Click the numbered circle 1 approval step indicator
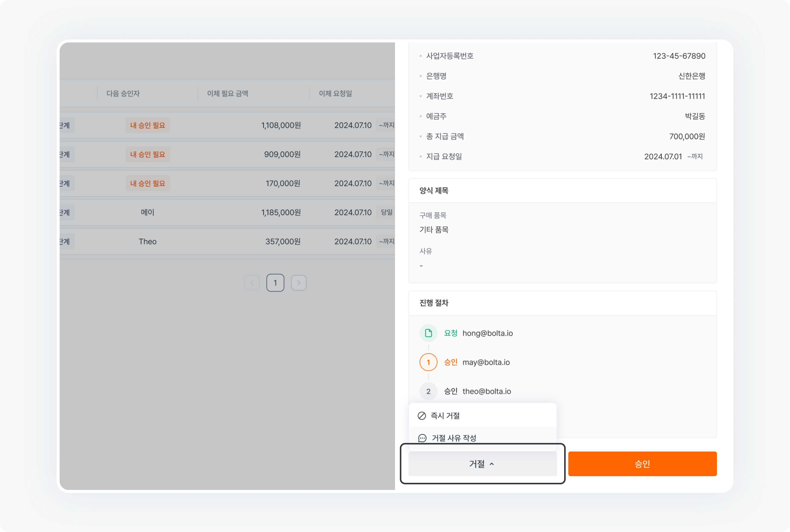The image size is (790, 532). click(428, 362)
